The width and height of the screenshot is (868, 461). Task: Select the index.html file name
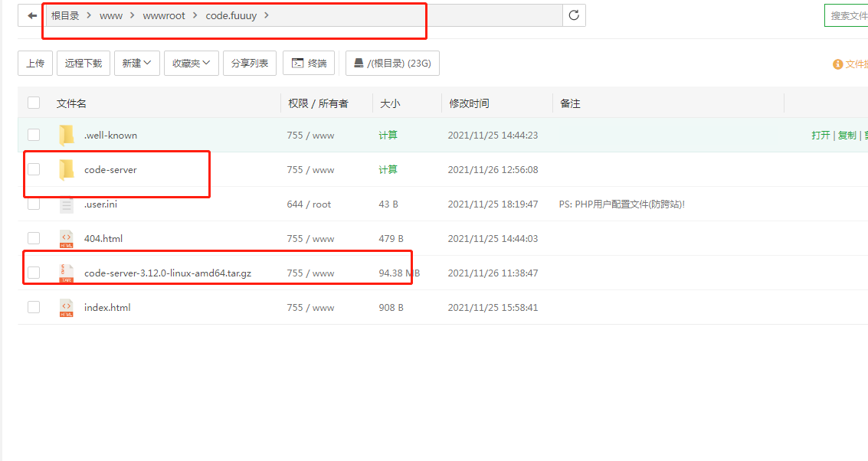[107, 307]
